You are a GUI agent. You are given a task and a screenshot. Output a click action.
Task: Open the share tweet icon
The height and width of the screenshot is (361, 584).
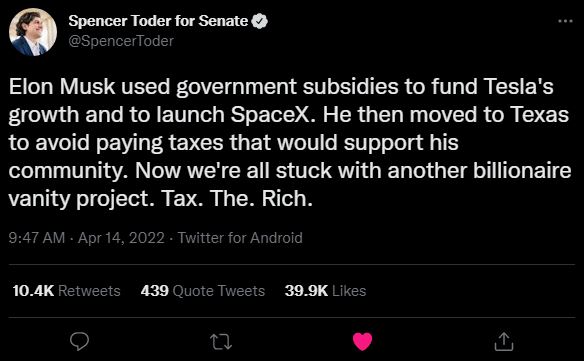(504, 341)
